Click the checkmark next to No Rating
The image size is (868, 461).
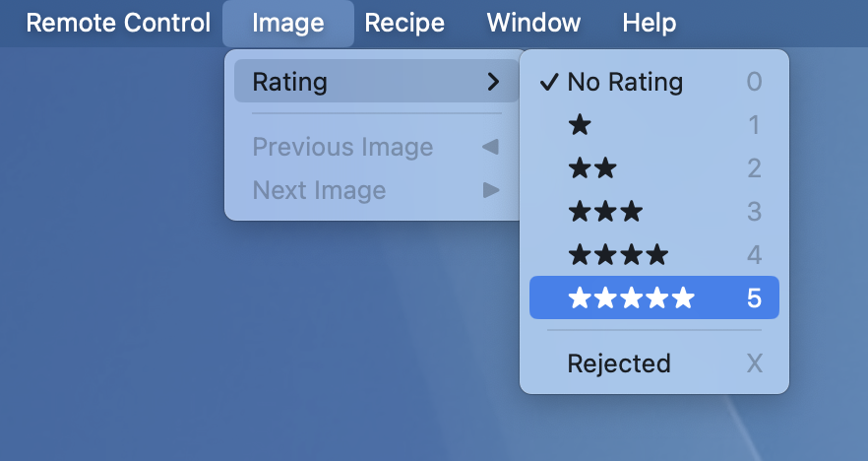(549, 82)
